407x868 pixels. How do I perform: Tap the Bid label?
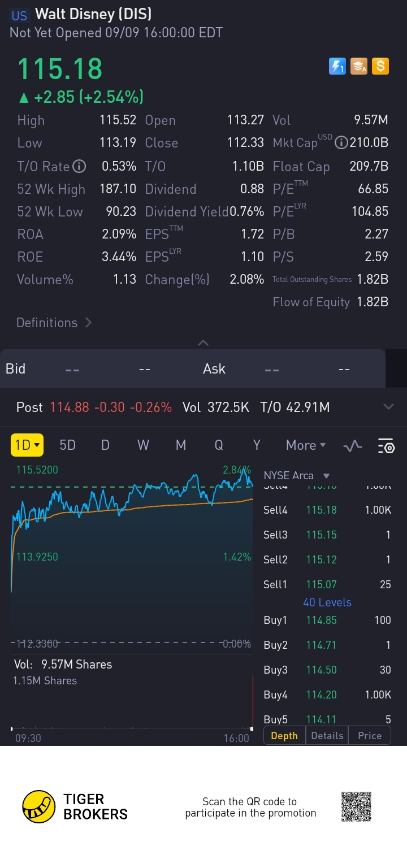(x=15, y=368)
